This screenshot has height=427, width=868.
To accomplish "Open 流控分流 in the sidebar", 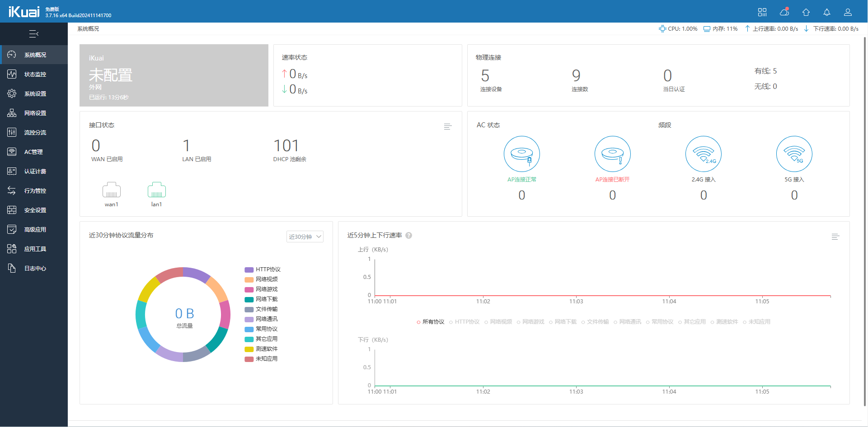I will coord(34,132).
